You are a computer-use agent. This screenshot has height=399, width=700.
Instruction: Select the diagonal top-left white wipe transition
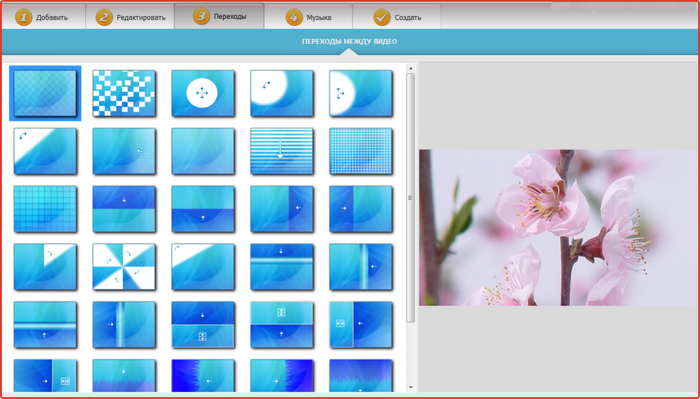click(x=45, y=151)
